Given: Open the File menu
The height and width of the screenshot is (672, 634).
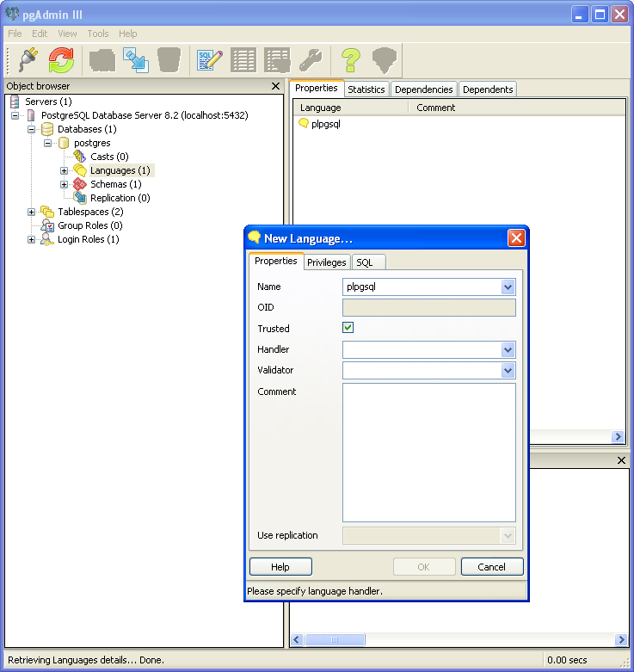Looking at the screenshot, I should (15, 34).
